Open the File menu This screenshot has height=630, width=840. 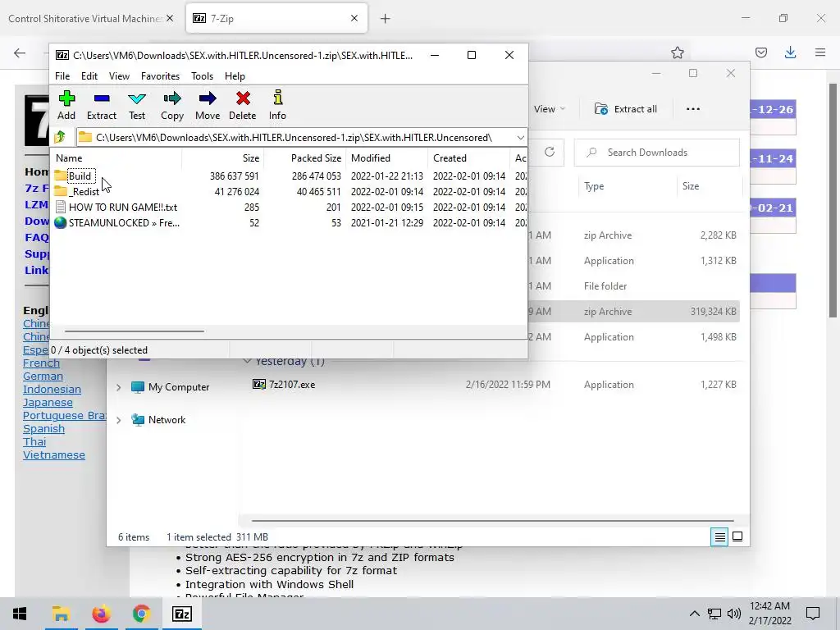tap(62, 76)
